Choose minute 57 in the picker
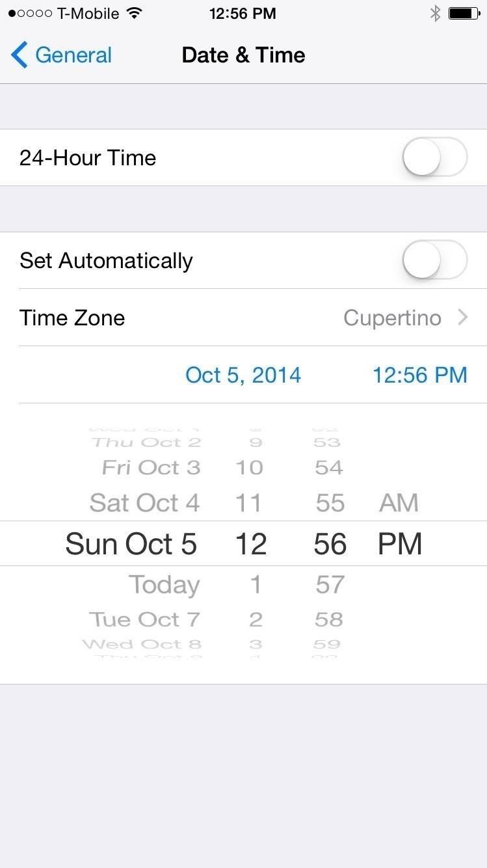Viewport: 487px width, 868px height. tap(330, 585)
